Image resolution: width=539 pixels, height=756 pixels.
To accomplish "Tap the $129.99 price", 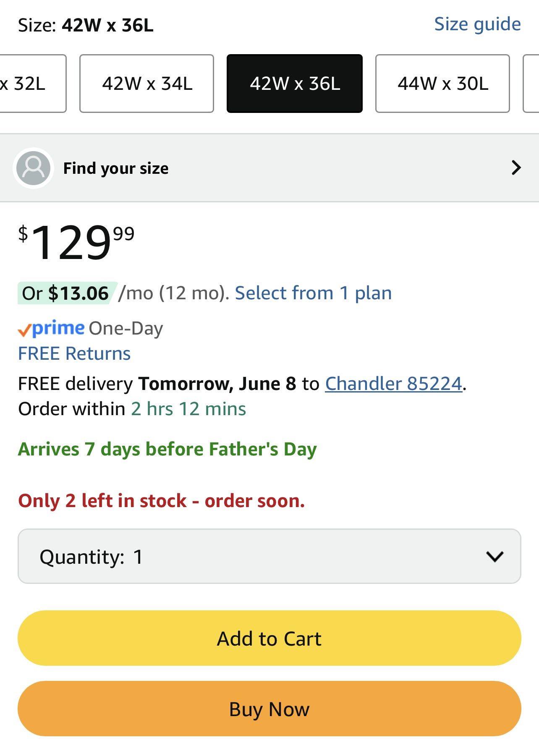I will [x=76, y=242].
